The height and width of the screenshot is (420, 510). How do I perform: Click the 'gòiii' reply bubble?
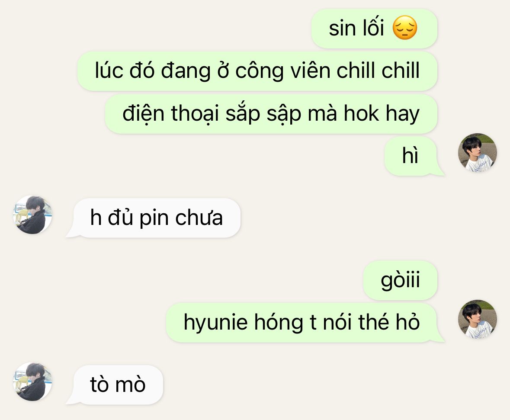[400, 280]
